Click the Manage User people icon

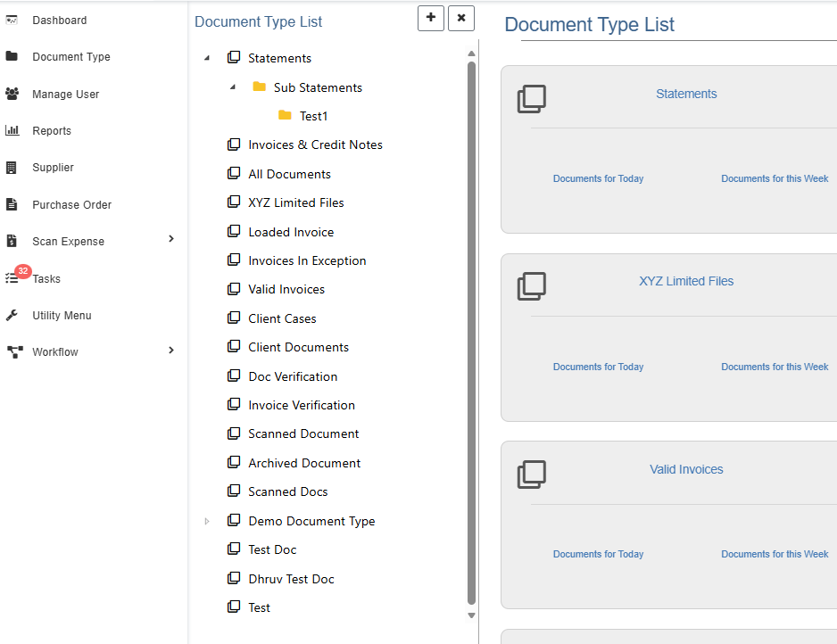pos(12,94)
